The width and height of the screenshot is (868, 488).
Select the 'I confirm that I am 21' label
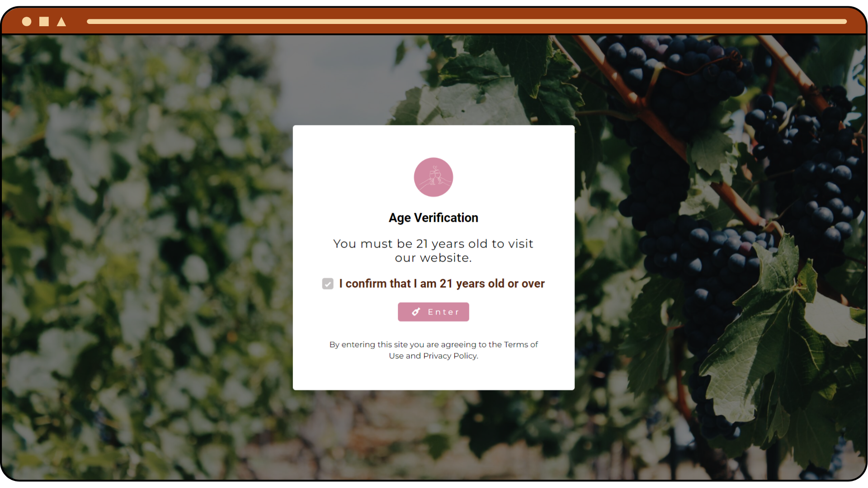(x=442, y=283)
